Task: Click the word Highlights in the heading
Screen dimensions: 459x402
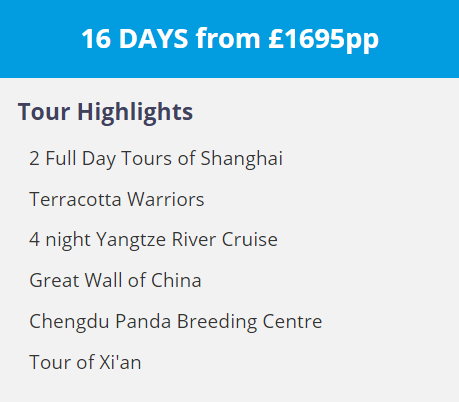Action: click(135, 113)
